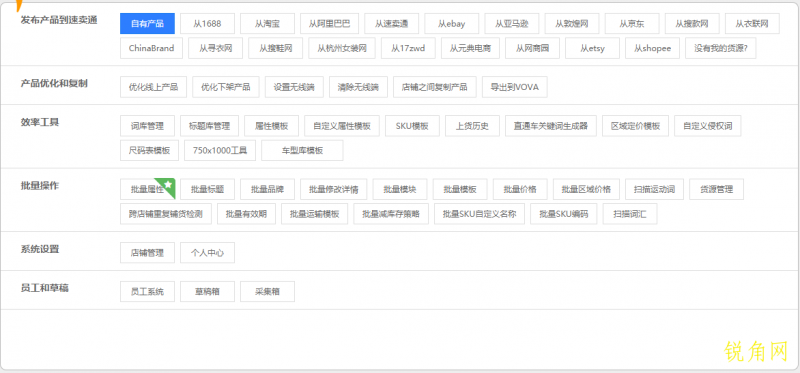Open 批量属性 with green star badge
Screen dimensions: 800x373
click(147, 189)
